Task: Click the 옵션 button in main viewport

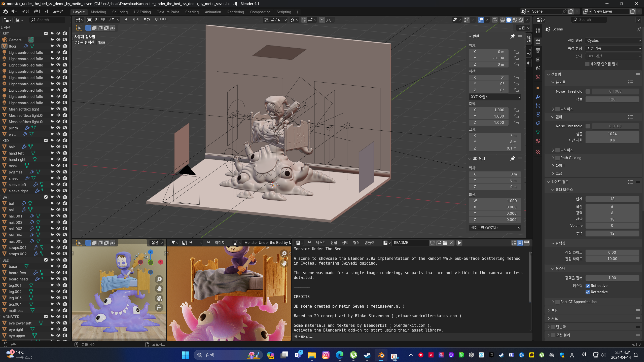Action: 523,28
